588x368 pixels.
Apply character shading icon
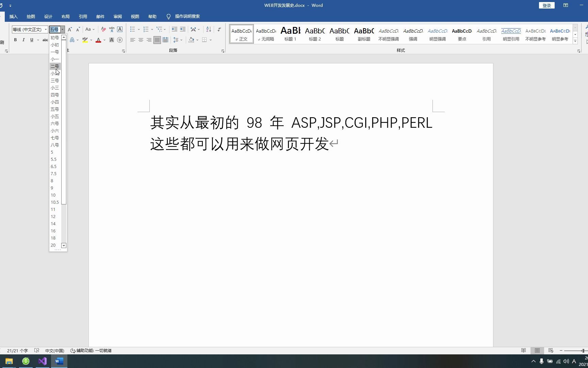click(x=112, y=40)
